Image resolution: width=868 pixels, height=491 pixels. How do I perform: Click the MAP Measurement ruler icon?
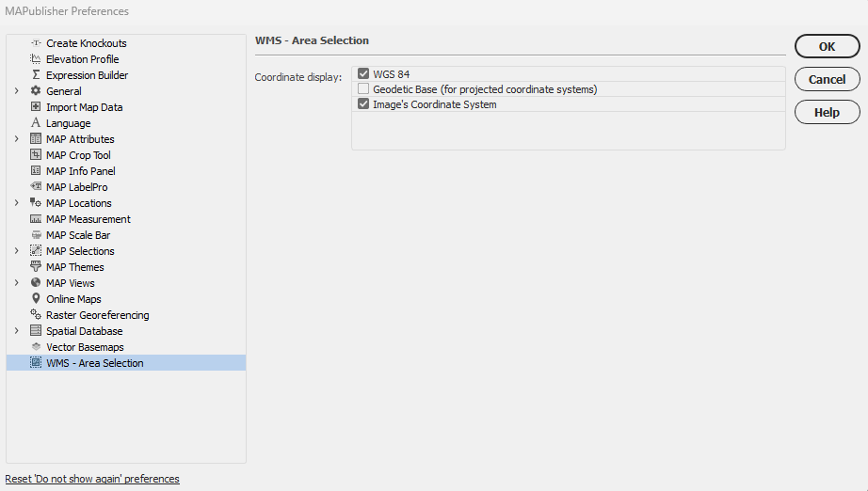36,219
